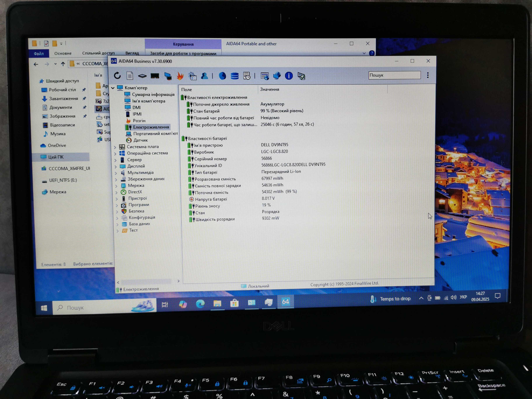The height and width of the screenshot is (399, 532).
Task: Select the Датчик tree item
Action: pos(140,140)
